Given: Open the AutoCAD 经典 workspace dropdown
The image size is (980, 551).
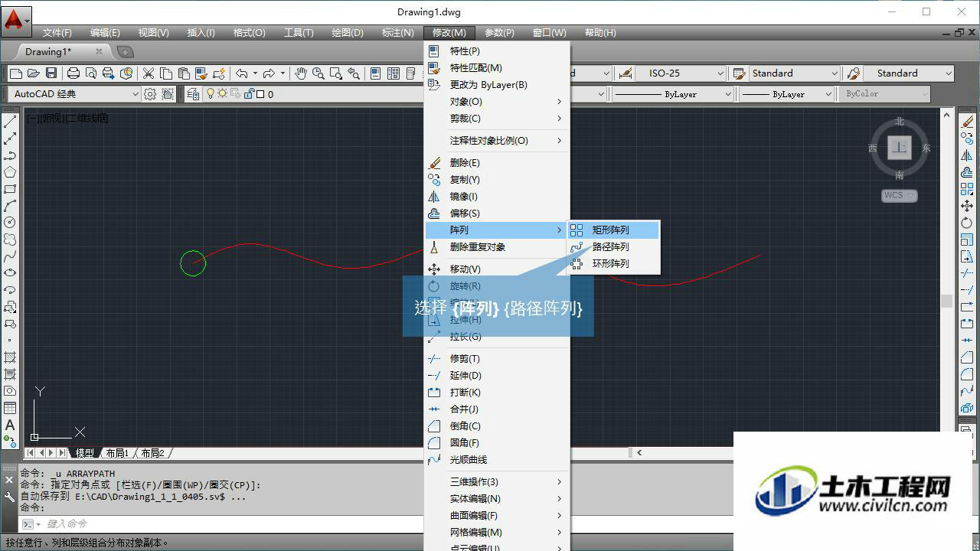Looking at the screenshot, I should (x=75, y=94).
